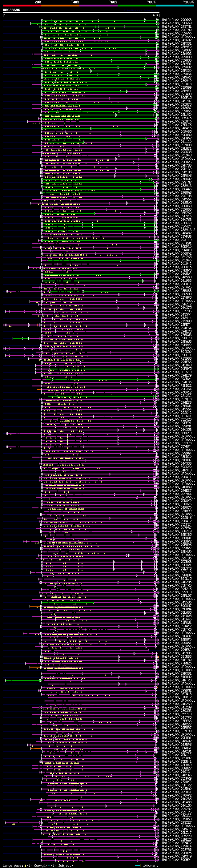
Task: Select hit label UniRef100_B9IAD8
Action: click(x=176, y=94)
